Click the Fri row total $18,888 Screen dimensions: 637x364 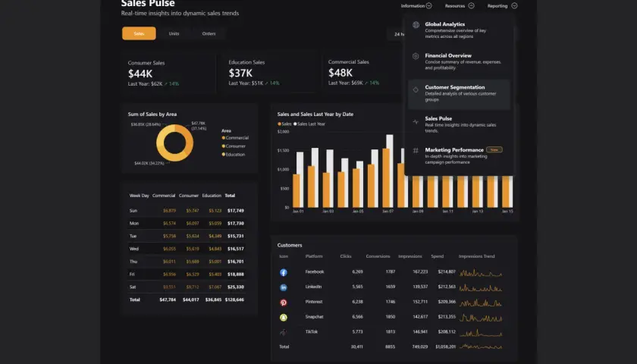(236, 275)
